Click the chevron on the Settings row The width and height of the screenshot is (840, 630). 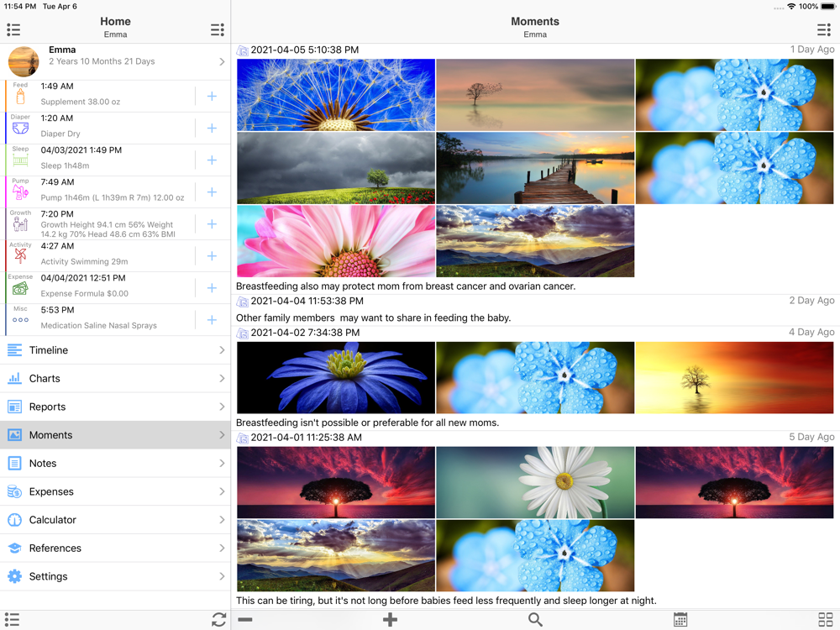click(x=222, y=576)
